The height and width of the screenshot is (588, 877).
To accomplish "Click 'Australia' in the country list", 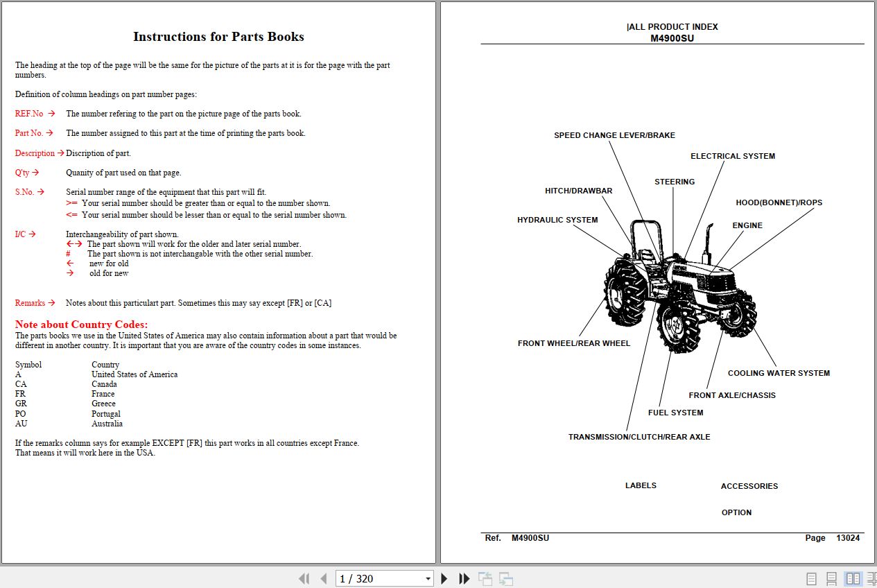I will coord(107,424).
